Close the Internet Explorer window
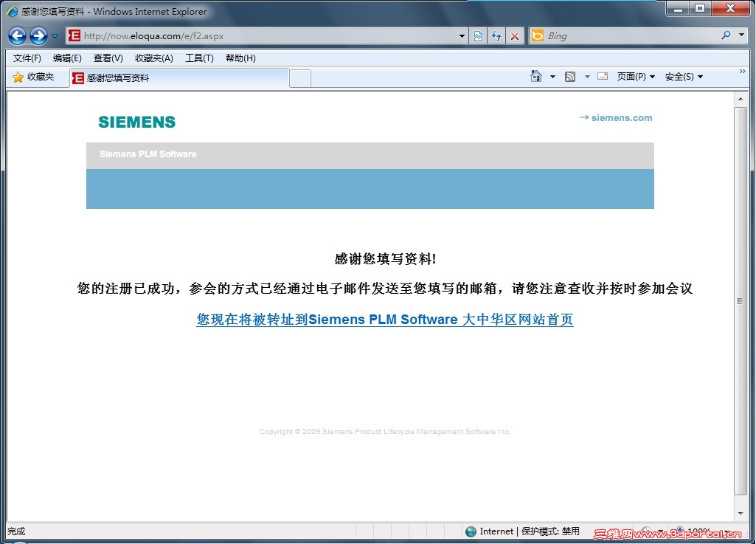The width and height of the screenshot is (756, 544). click(x=730, y=9)
